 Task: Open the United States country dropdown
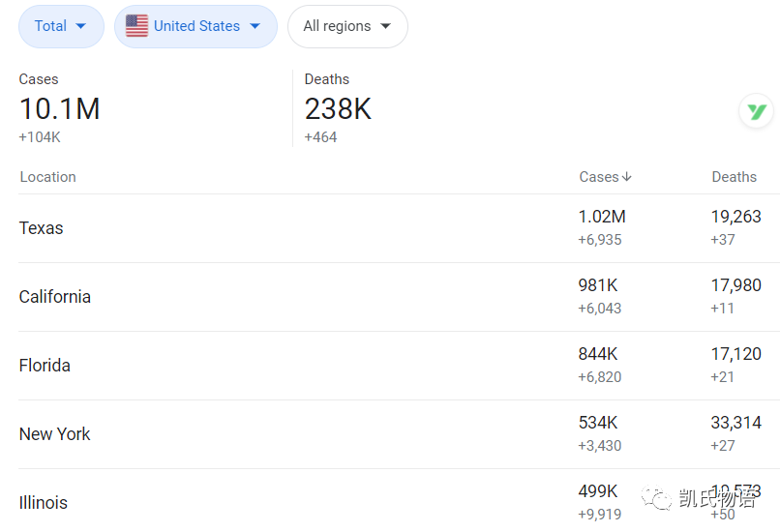(x=195, y=26)
